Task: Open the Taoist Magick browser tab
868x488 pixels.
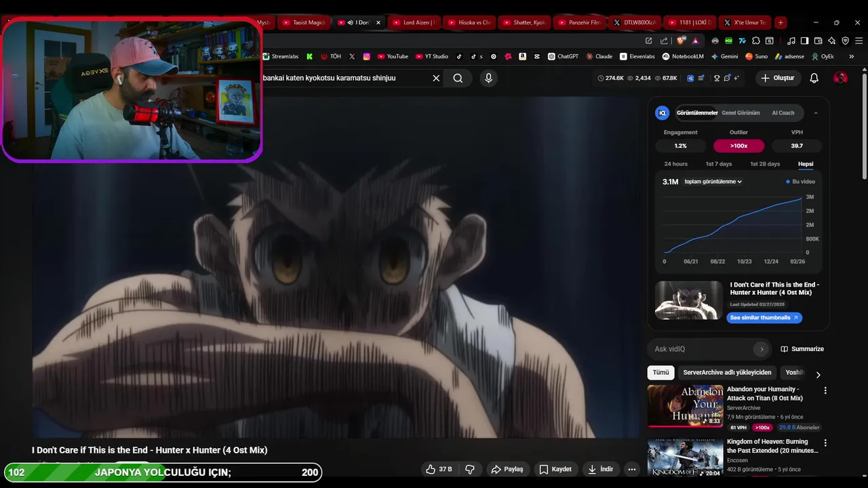Action: 304,22
